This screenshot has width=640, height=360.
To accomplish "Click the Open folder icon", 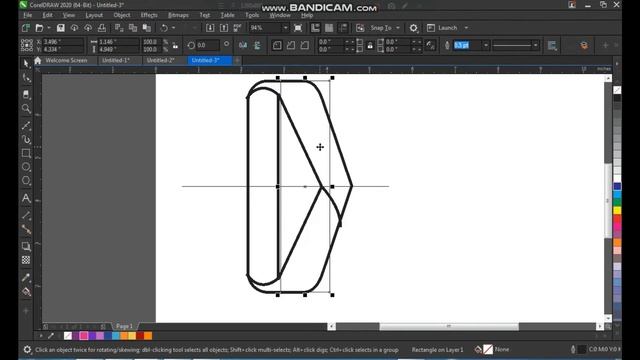I will (x=39, y=28).
